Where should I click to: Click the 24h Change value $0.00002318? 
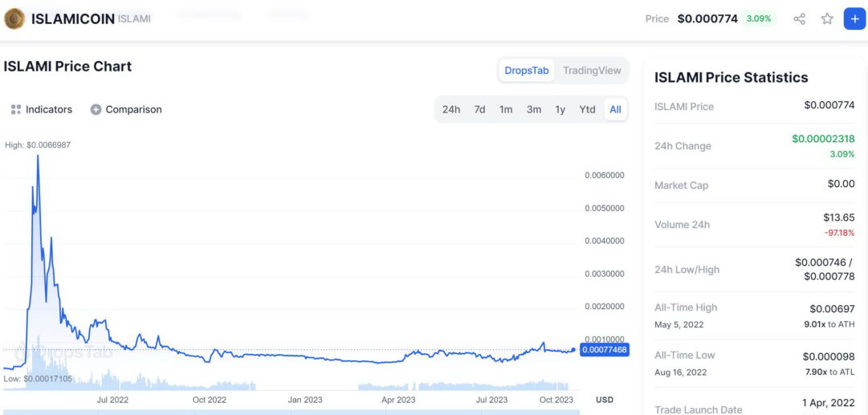pos(823,139)
